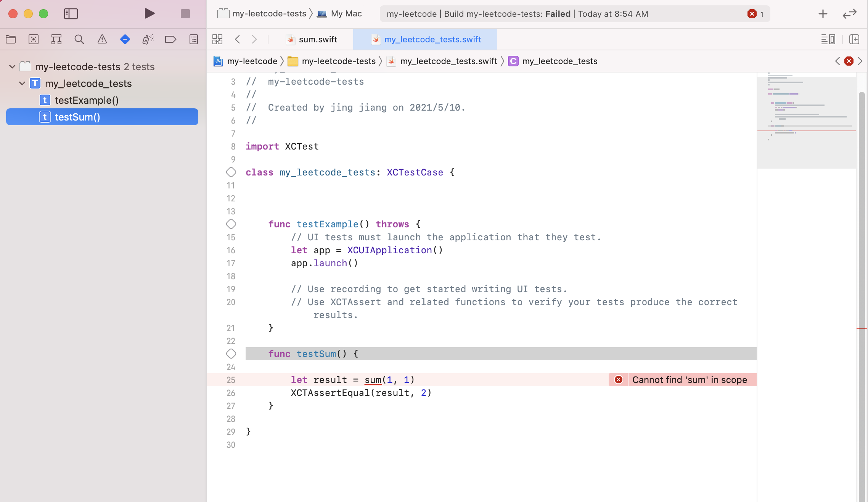
Task: Click the XCTestCase superclass name
Action: [x=415, y=172]
